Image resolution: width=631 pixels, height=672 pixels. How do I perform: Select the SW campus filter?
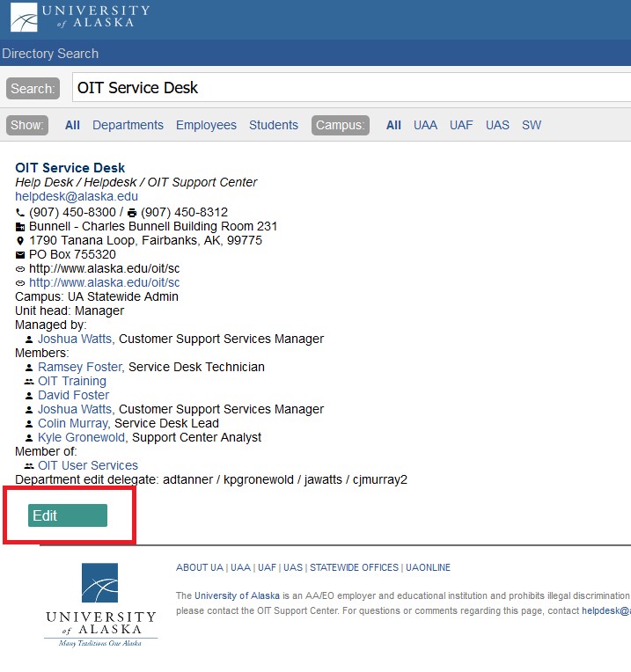pos(532,125)
